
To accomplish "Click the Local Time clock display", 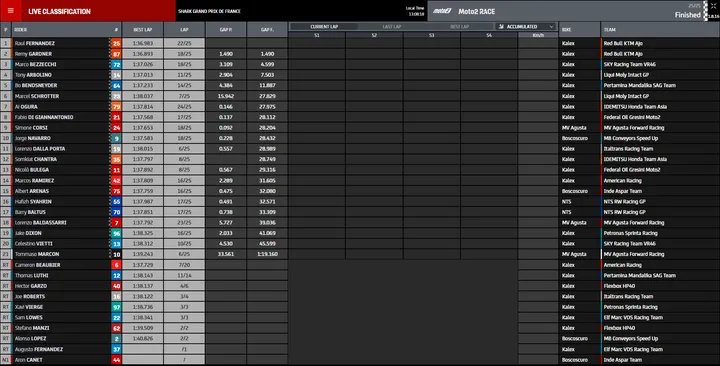I will [415, 11].
